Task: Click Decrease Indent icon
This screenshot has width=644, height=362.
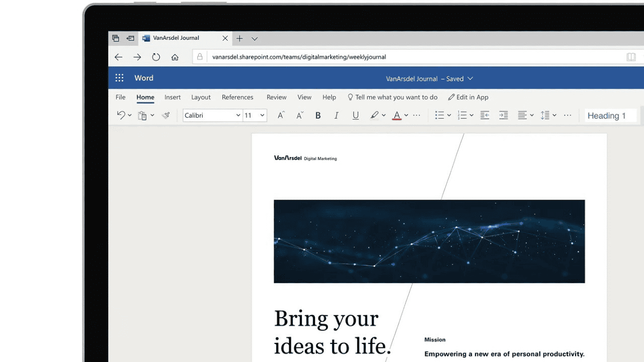Action: (485, 115)
